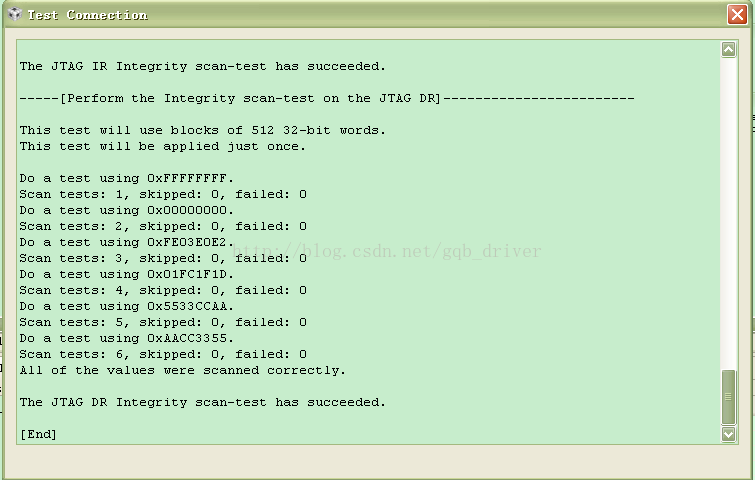Click the line 'Scan tests: 5, skipped: 0, failed: 0'

point(163,322)
